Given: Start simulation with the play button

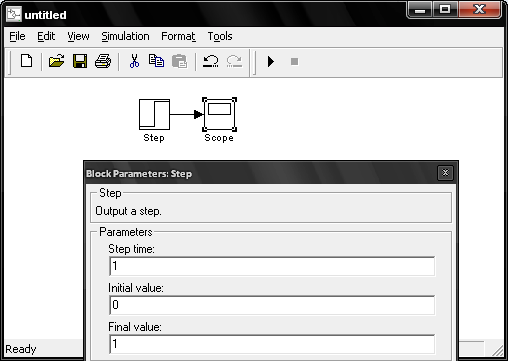Looking at the screenshot, I should point(271,62).
